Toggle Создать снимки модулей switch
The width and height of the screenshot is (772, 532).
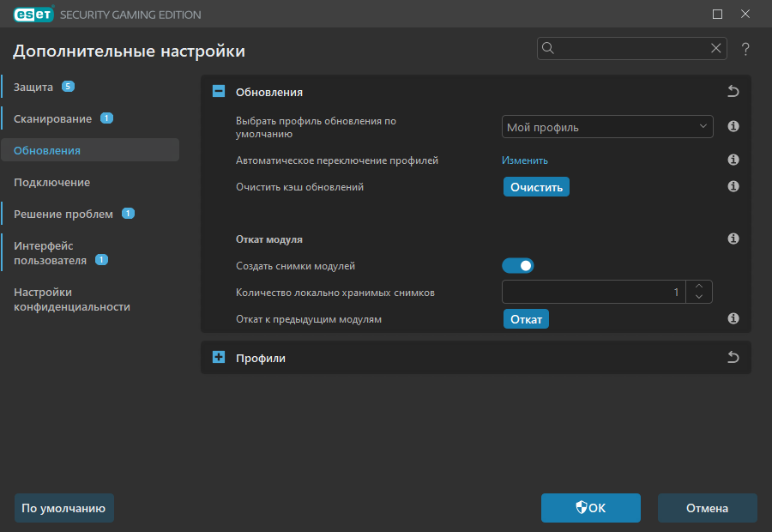click(x=518, y=266)
